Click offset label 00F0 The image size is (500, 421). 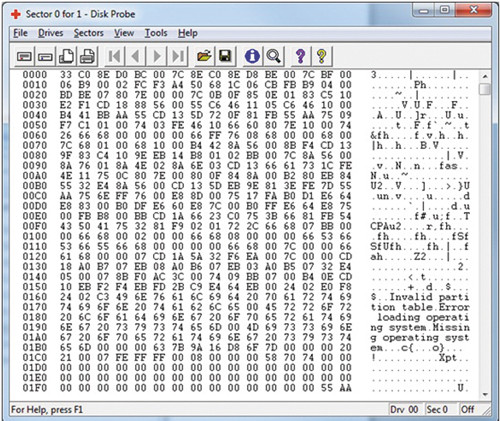[x=35, y=226]
